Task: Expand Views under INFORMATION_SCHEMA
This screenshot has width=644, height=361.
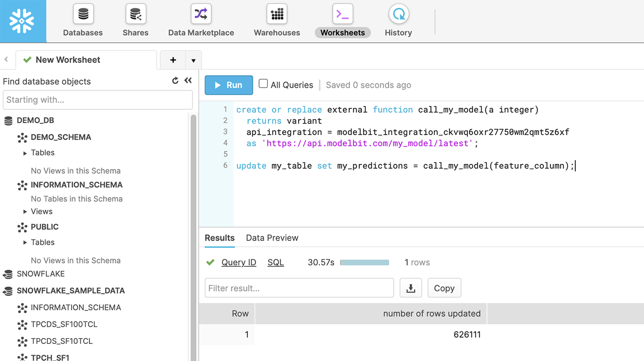Action: coord(25,212)
